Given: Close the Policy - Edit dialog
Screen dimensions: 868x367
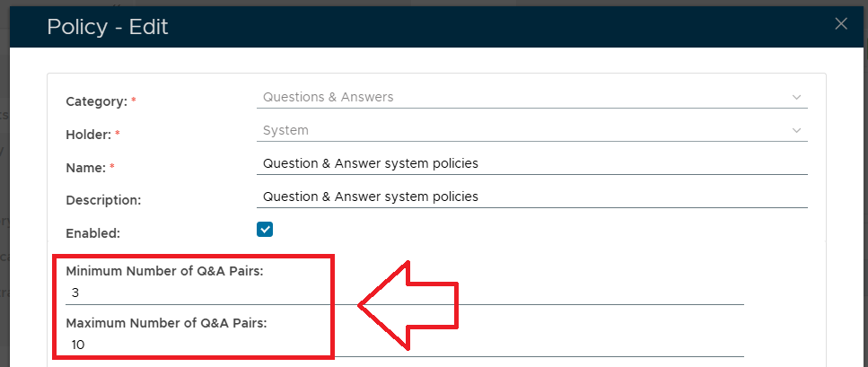Looking at the screenshot, I should pyautogui.click(x=841, y=24).
